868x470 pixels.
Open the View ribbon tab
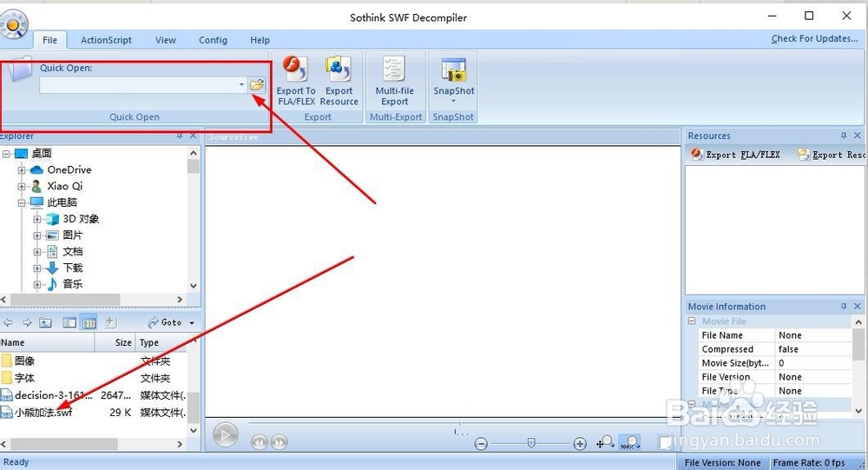pos(166,40)
